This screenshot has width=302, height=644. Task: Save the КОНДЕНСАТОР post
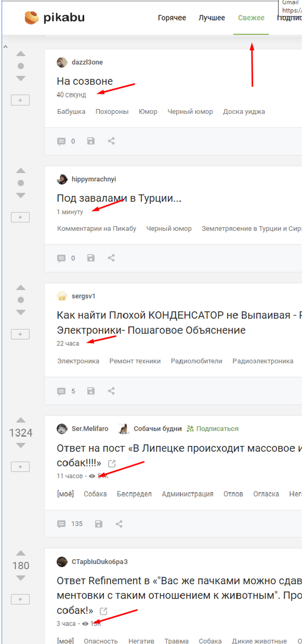[91, 391]
